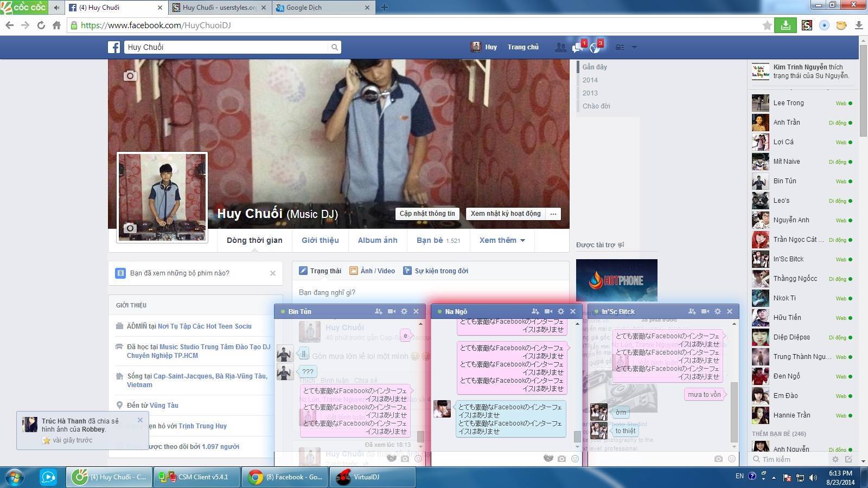Expand the account menu arrow in header
The width and height of the screenshot is (868, 488).
634,47
